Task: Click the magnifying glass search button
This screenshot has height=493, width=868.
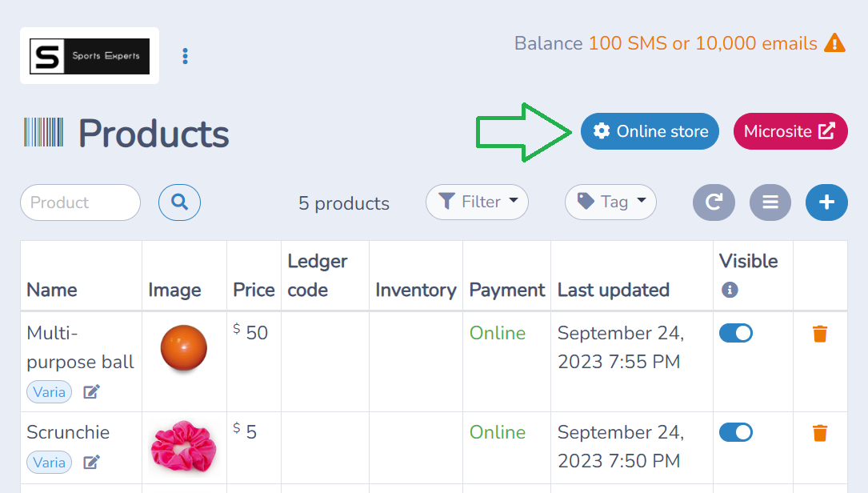Action: [x=179, y=202]
